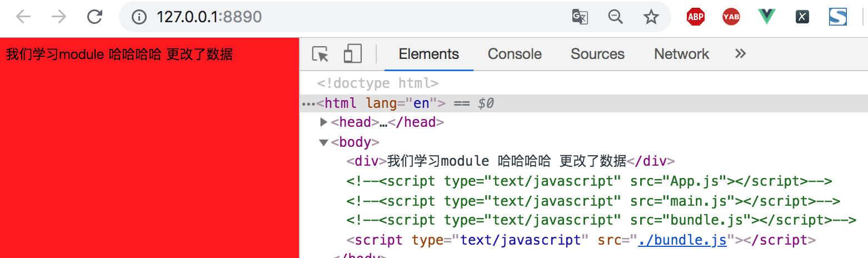
Task: Click the page text 我们学习module 哈哈哈哈 更改了数据
Action: (x=119, y=54)
